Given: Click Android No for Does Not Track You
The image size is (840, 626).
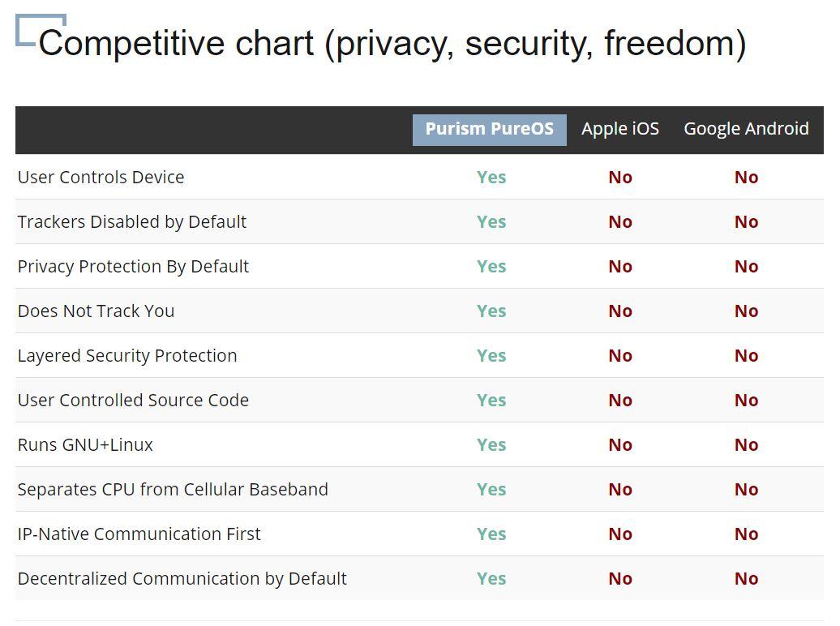Looking at the screenshot, I should [x=746, y=311].
